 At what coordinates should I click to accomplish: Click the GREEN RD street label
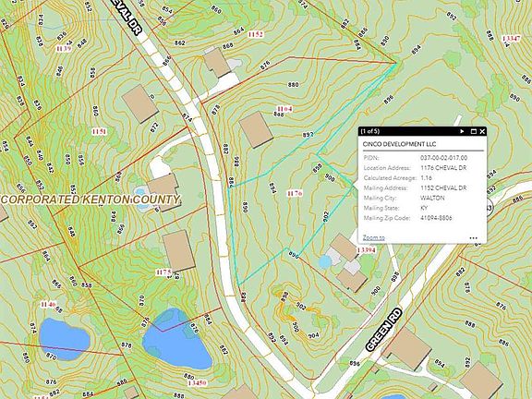[384, 330]
